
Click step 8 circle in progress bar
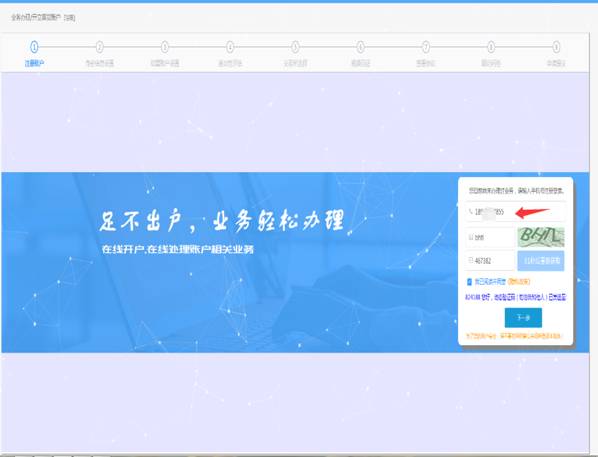491,47
